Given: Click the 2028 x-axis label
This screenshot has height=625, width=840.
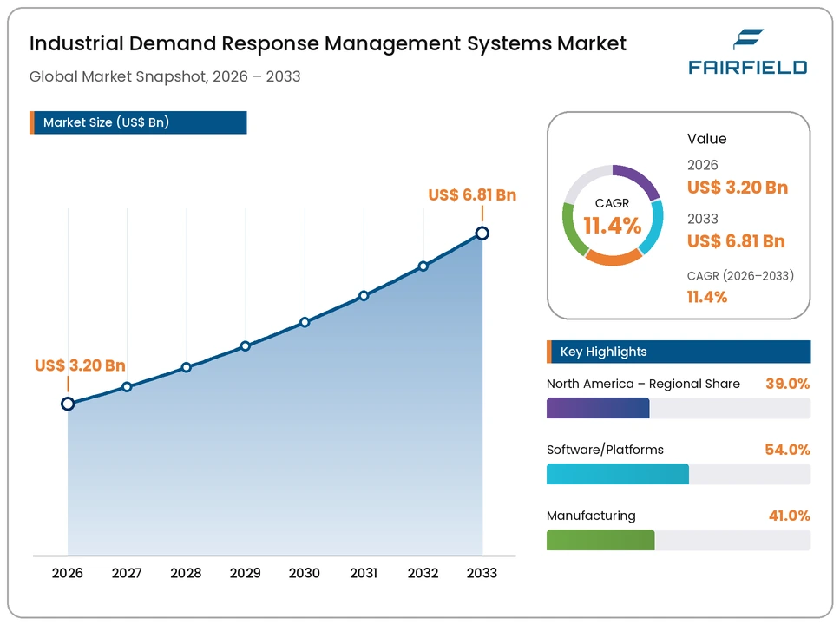Looking at the screenshot, I should tap(186, 573).
